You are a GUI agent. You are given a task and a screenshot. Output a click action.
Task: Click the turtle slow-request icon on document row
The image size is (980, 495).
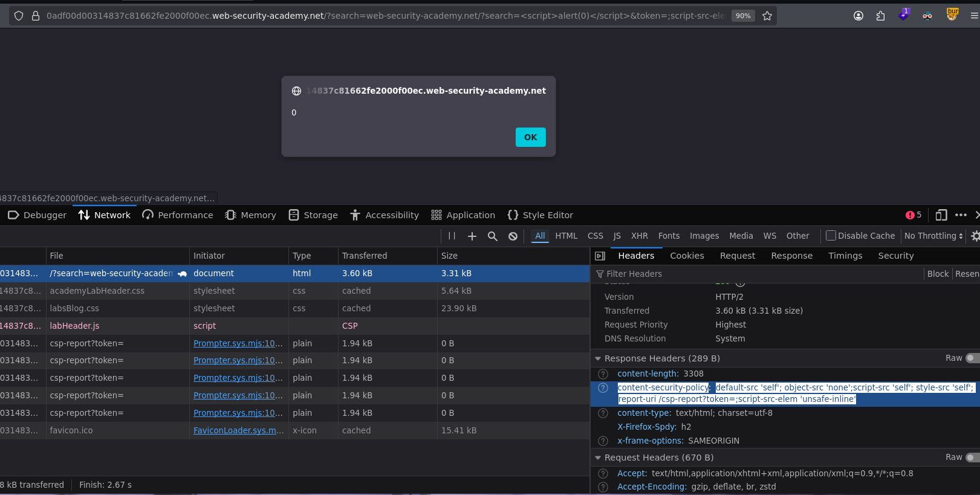(182, 274)
